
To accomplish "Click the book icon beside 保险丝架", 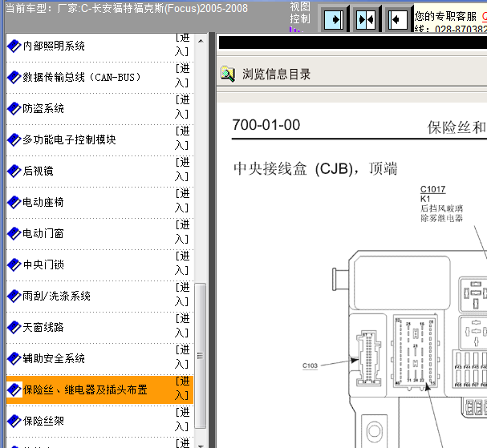I will coord(14,422).
